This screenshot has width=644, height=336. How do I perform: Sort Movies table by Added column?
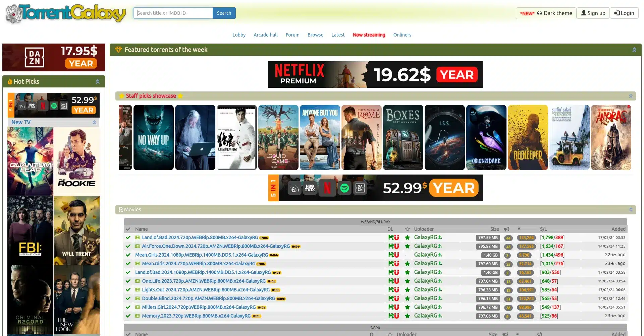pyautogui.click(x=618, y=229)
